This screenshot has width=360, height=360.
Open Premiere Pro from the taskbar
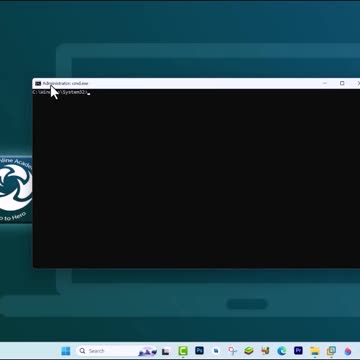[298, 351]
